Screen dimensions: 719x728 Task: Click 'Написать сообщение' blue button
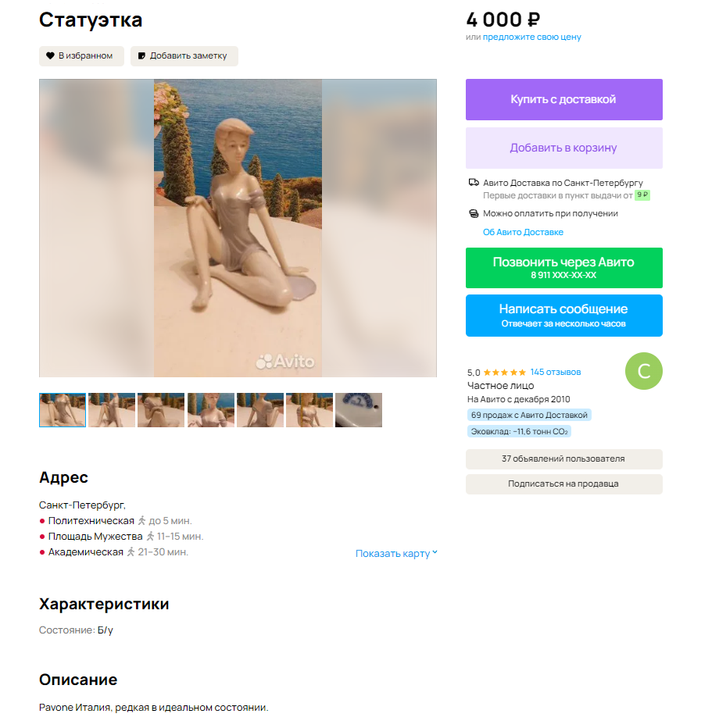click(563, 316)
